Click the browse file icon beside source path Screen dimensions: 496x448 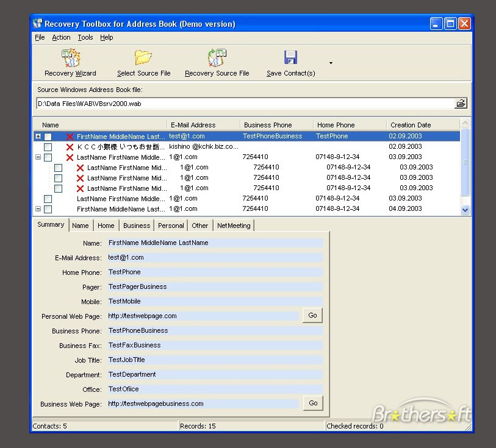[x=461, y=103]
